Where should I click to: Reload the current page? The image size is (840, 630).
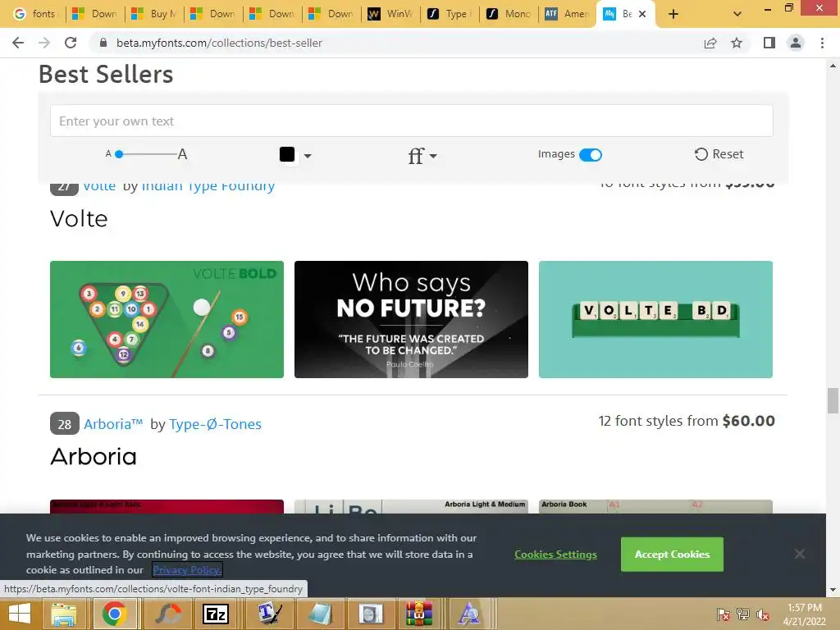[x=71, y=43]
